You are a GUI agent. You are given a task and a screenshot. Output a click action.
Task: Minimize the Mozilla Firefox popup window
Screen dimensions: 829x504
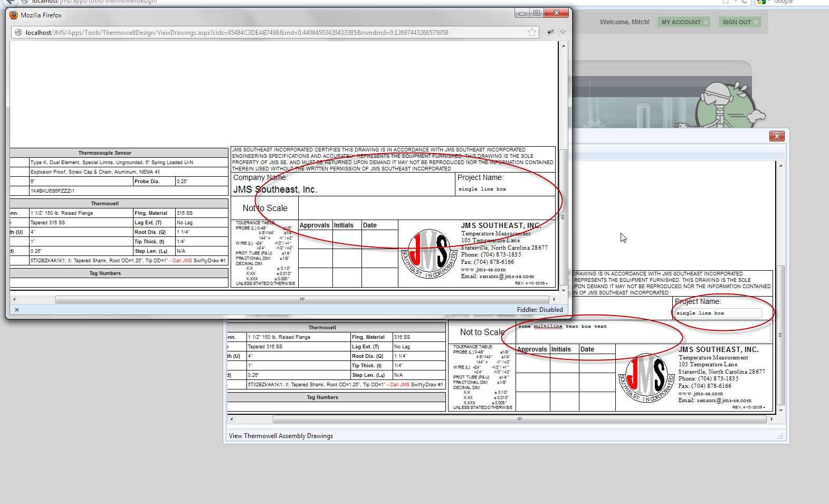[522, 13]
